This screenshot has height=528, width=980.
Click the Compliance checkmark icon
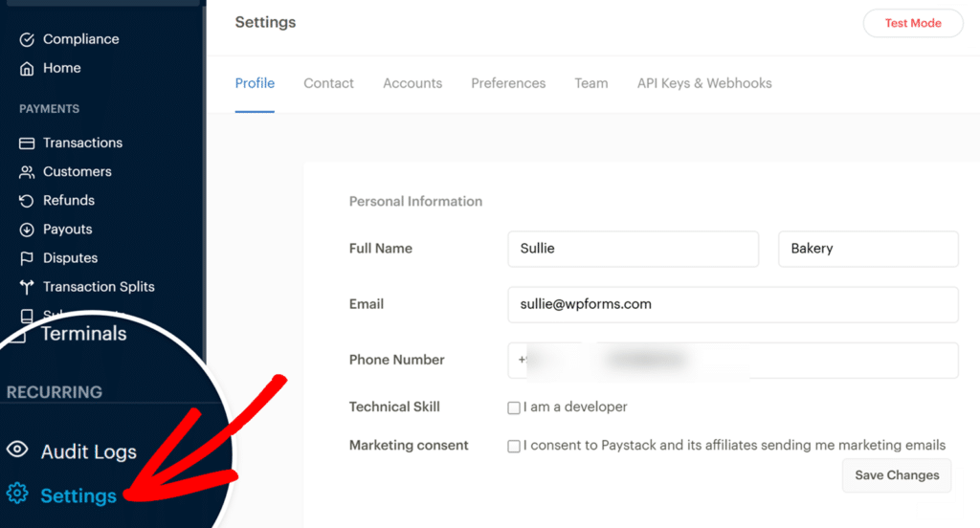tap(26, 39)
